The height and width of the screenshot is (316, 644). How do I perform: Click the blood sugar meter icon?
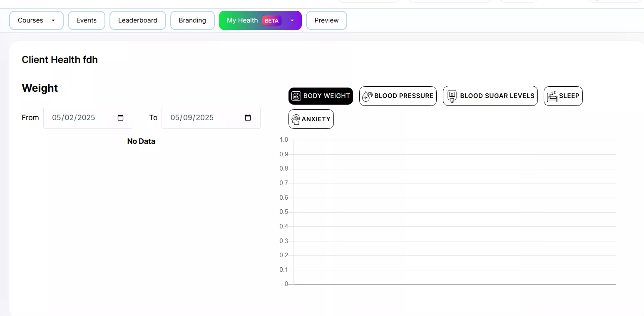tap(452, 96)
